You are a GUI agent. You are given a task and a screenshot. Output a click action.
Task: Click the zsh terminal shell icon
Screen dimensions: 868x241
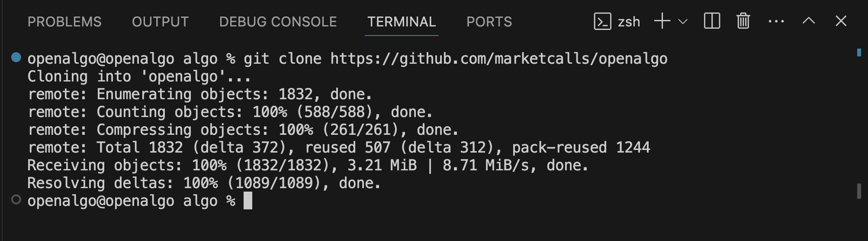coord(602,21)
